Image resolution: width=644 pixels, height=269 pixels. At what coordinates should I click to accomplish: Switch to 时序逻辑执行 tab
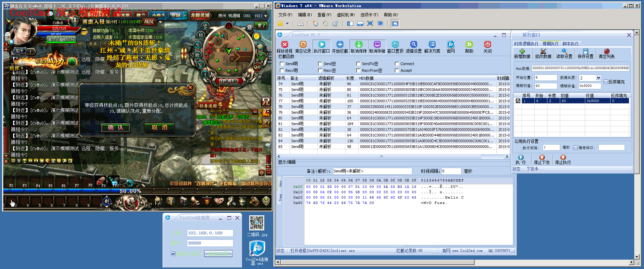click(x=526, y=44)
